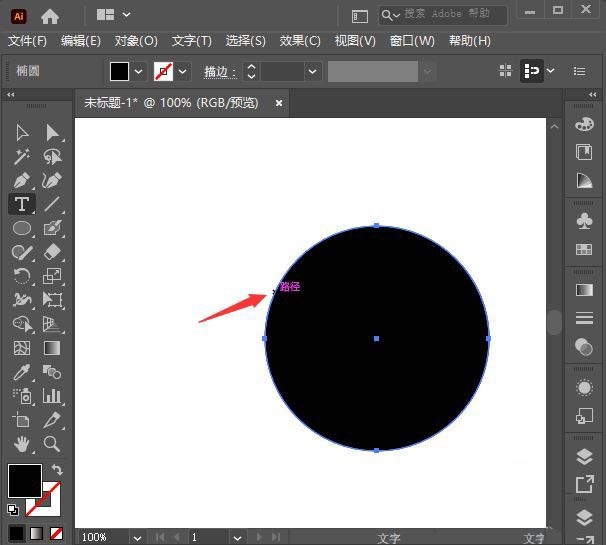Select the Direct Selection tool
This screenshot has height=545, width=606.
click(52, 133)
